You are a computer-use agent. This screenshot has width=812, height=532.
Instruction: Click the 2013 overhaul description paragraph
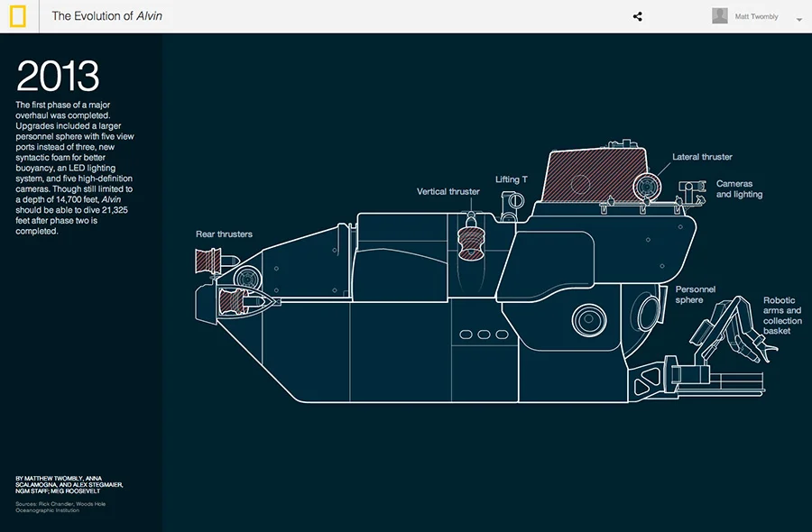tap(75, 168)
